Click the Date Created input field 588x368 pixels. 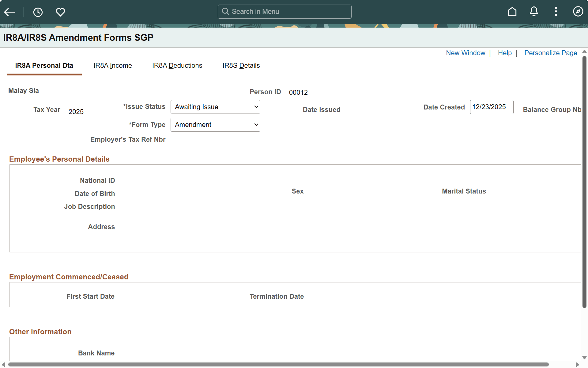(492, 107)
